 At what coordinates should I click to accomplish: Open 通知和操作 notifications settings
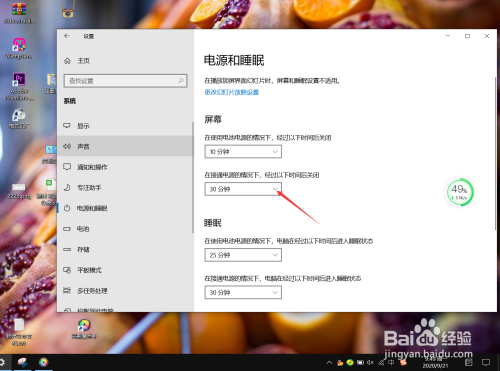click(x=125, y=167)
